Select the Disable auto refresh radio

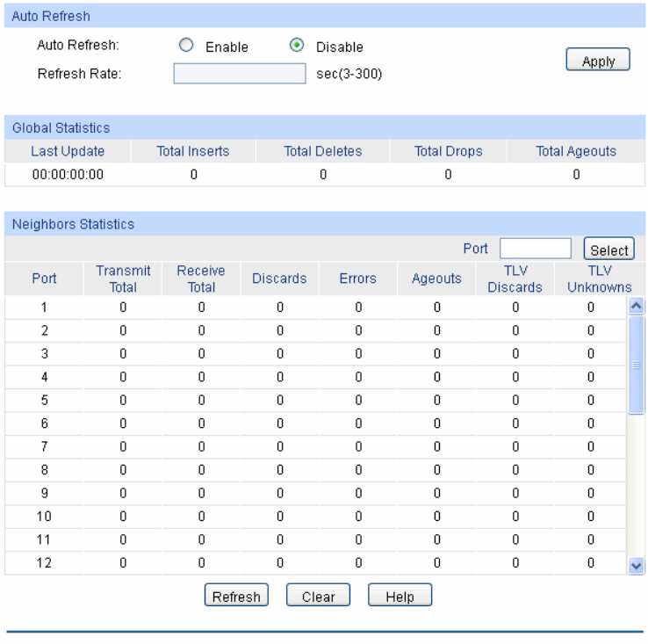[x=297, y=47]
